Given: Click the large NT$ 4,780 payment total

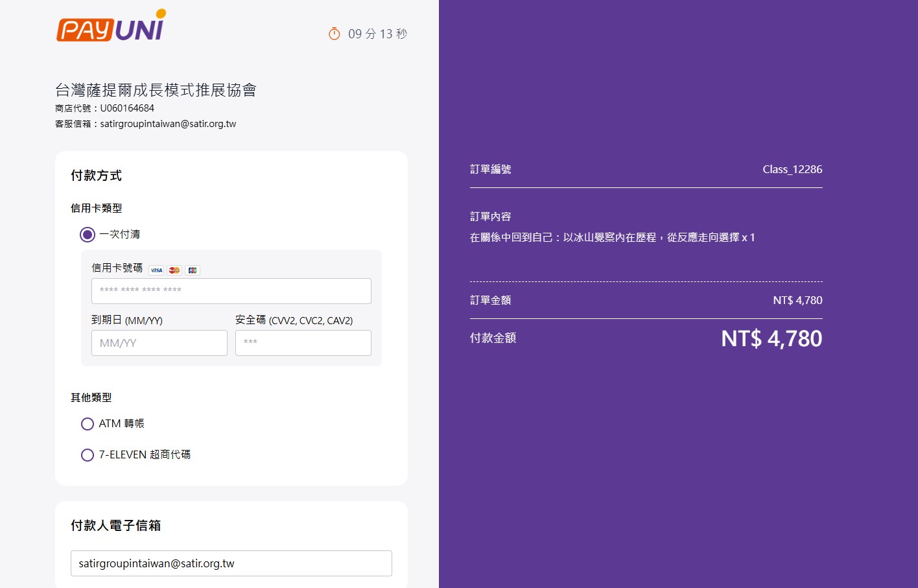Looking at the screenshot, I should pyautogui.click(x=771, y=338).
